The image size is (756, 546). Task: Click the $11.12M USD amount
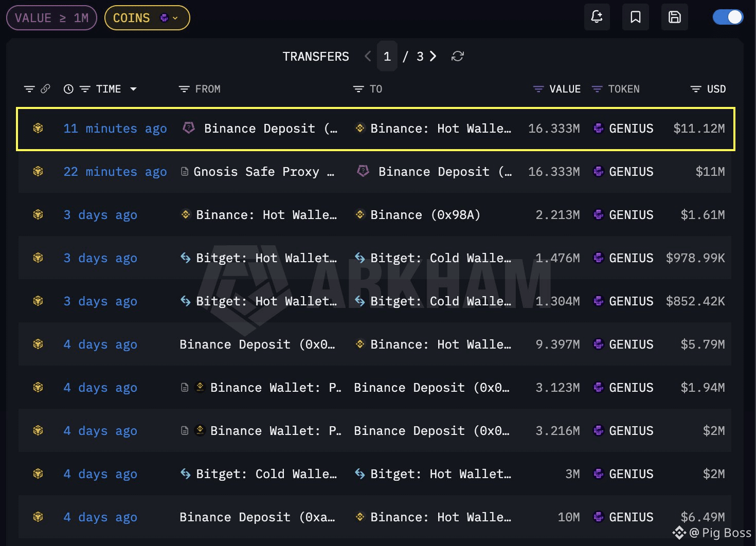(699, 129)
